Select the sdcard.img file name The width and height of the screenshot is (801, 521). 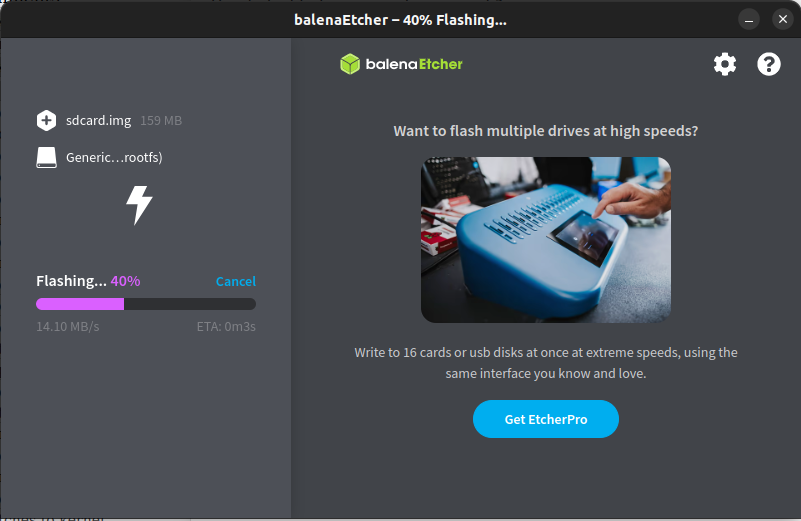(99, 121)
